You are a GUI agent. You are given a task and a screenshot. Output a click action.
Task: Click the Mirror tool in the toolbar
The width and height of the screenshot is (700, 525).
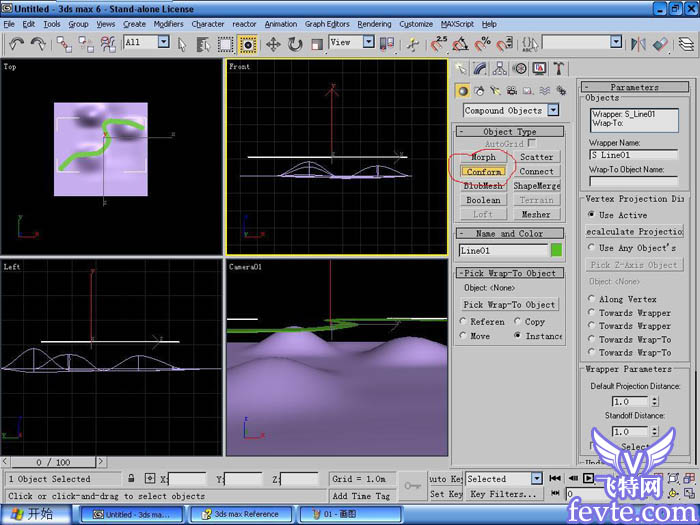coord(637,44)
